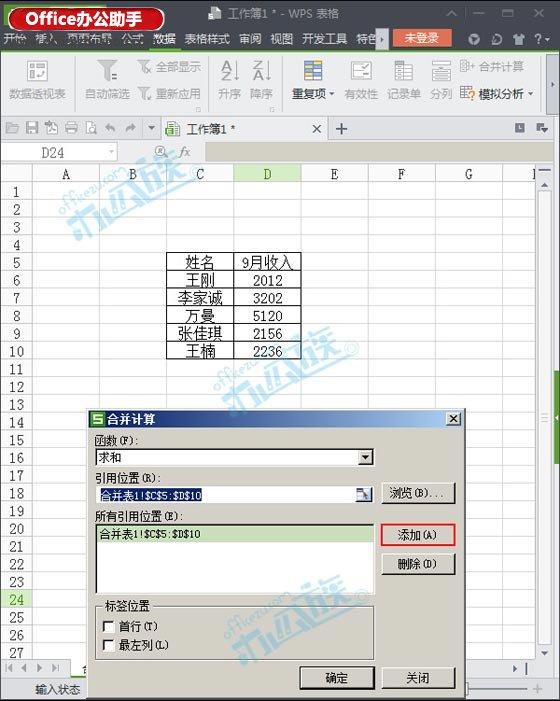
Task: Close the 工作簿1 document tab
Action: click(317, 129)
